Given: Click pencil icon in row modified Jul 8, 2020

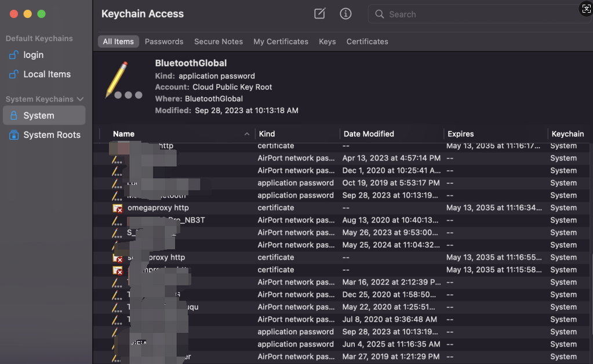Looking at the screenshot, I should tap(117, 321).
